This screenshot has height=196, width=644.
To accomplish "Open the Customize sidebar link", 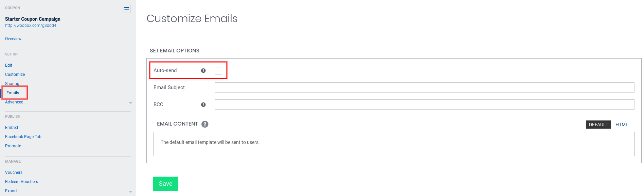I will [x=15, y=75].
